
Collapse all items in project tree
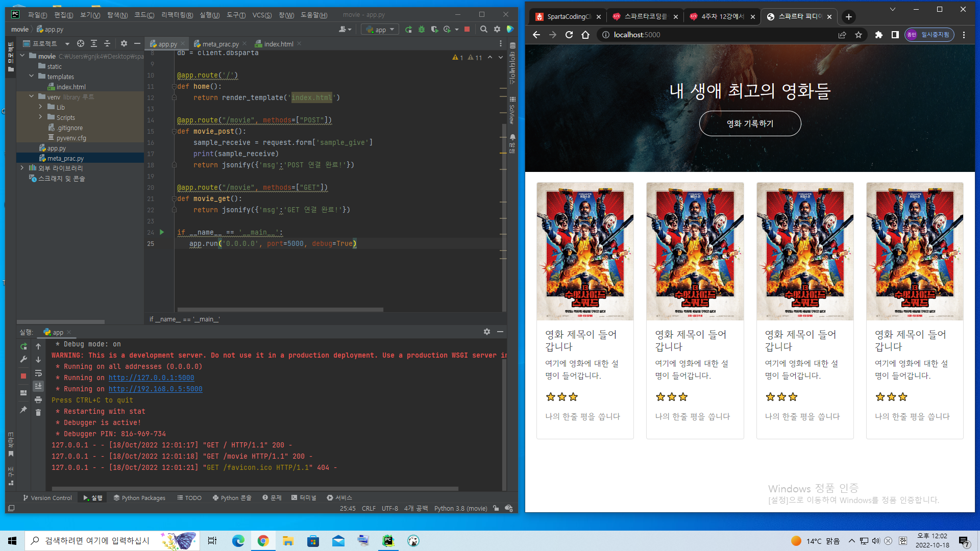[x=107, y=44]
